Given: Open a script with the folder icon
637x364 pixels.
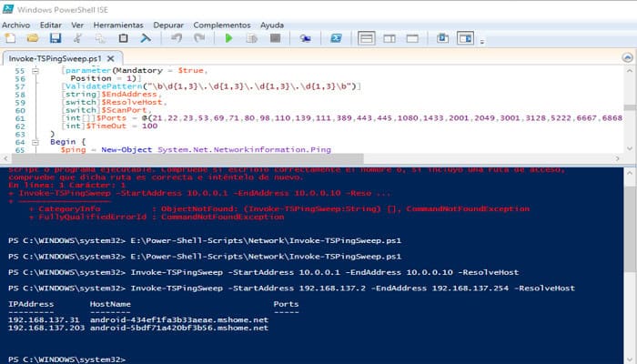Looking at the screenshot, I should pos(33,38).
